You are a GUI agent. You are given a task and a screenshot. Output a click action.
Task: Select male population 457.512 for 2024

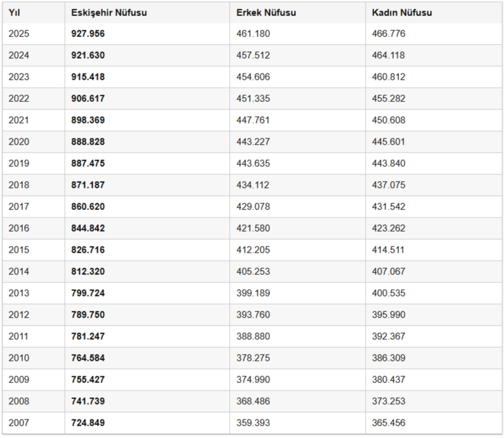pyautogui.click(x=253, y=56)
